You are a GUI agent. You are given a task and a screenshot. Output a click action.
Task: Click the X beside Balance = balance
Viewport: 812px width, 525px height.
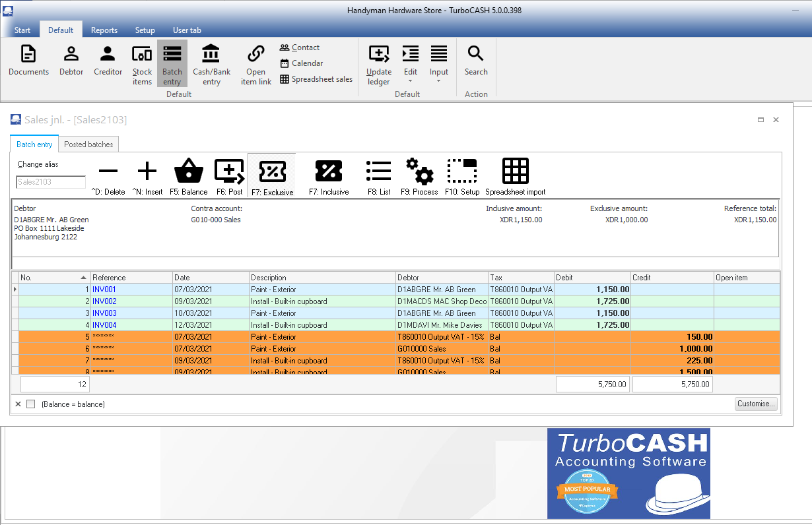[18, 404]
